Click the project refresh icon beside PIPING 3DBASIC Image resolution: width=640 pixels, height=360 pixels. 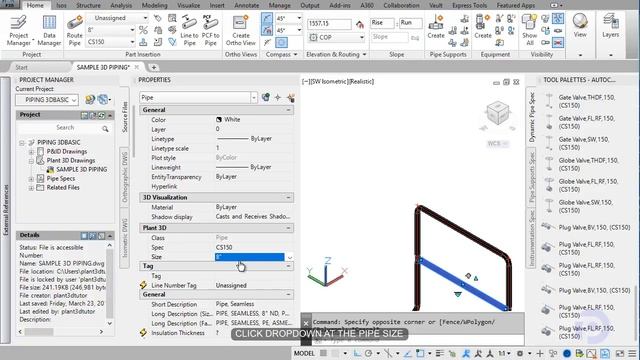tap(103, 99)
